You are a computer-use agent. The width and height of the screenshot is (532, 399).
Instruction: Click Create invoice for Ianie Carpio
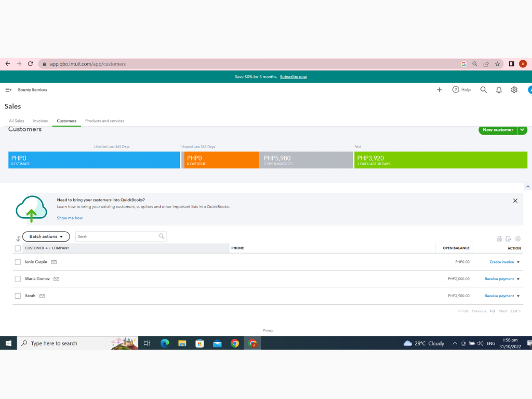pyautogui.click(x=501, y=262)
